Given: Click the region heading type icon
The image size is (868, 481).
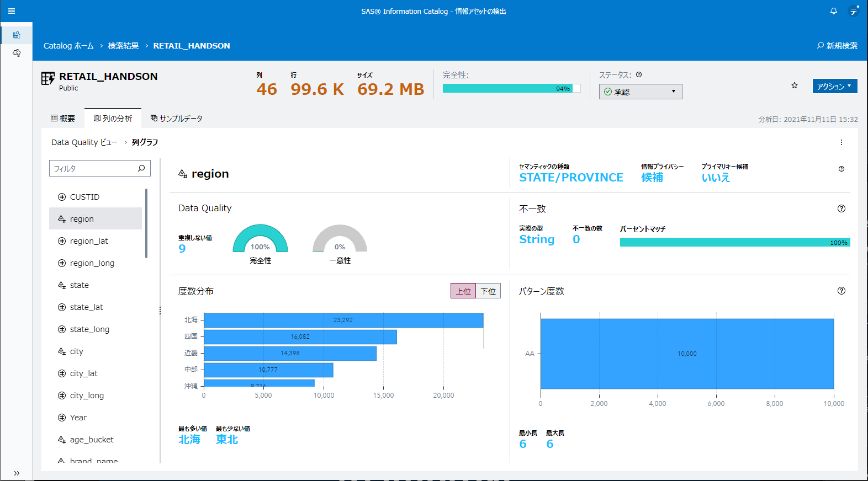Looking at the screenshot, I should [183, 174].
